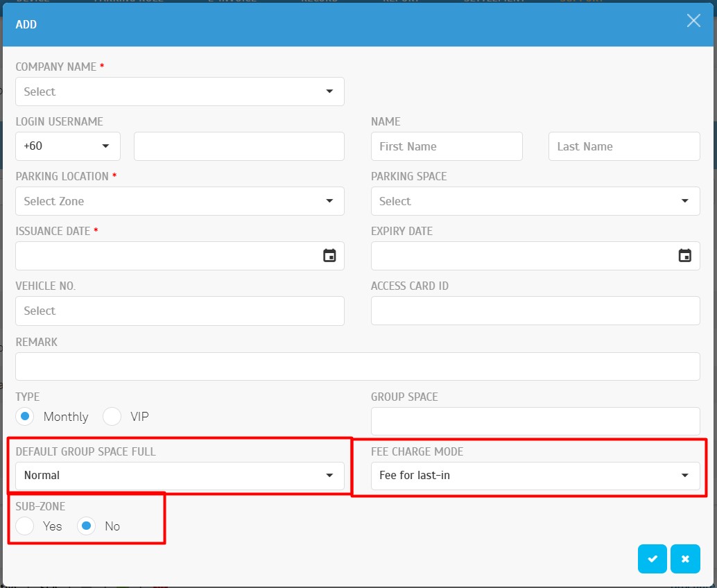
Task: Click the checkmark save button
Action: (x=653, y=559)
